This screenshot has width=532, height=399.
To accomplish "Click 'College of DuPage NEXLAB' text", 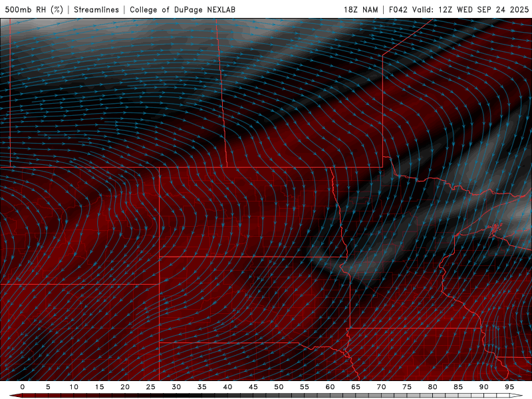I will click(x=182, y=9).
